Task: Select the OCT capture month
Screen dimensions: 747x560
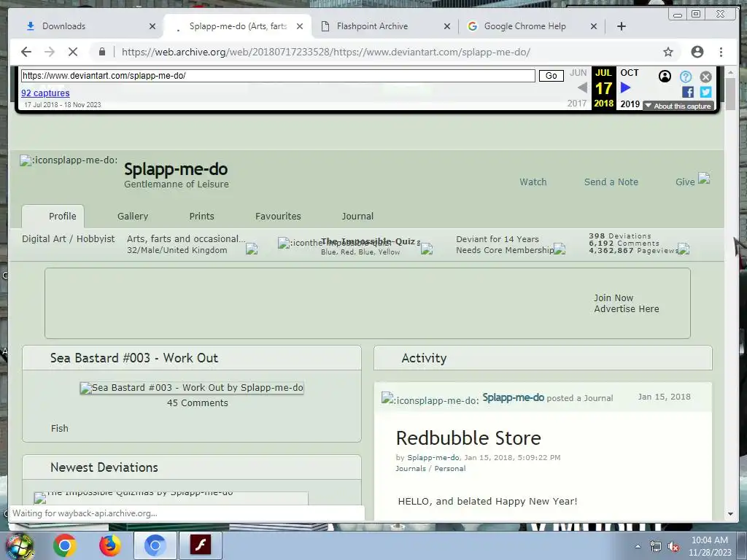Action: pos(629,73)
